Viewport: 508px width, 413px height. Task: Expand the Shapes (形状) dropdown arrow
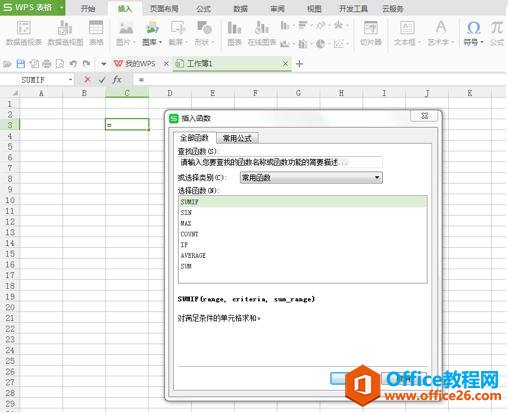coord(212,42)
